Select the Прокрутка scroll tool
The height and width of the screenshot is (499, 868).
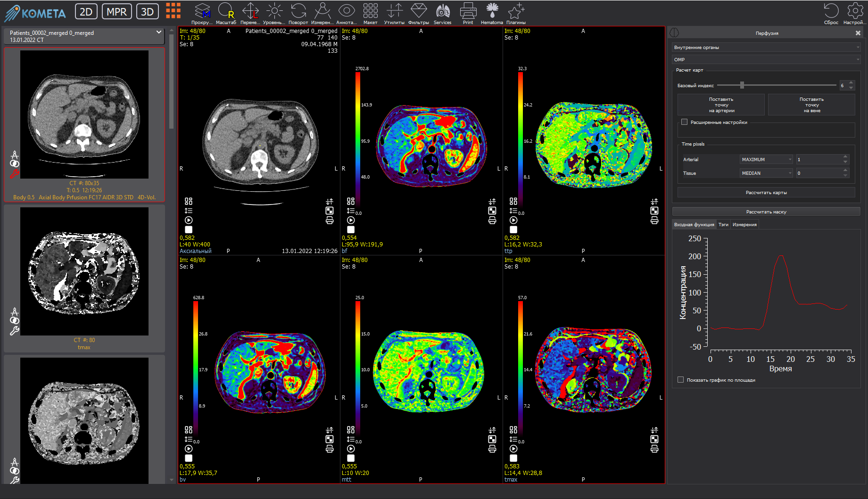point(202,13)
